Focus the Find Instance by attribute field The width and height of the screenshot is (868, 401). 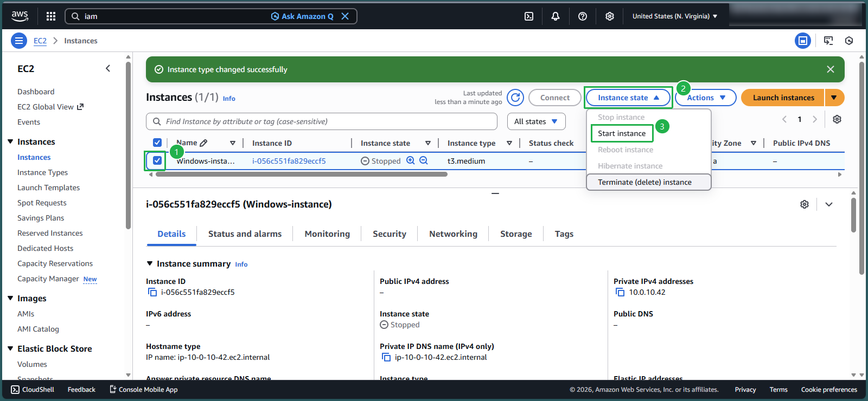tap(322, 121)
